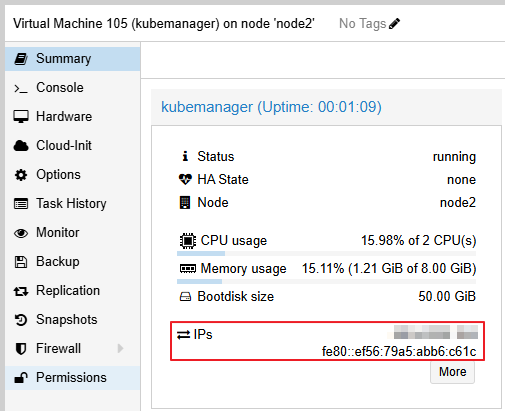Screen dimensions: 505x411
Task: Expand the Firewall submenu arrow
Action: tap(121, 349)
